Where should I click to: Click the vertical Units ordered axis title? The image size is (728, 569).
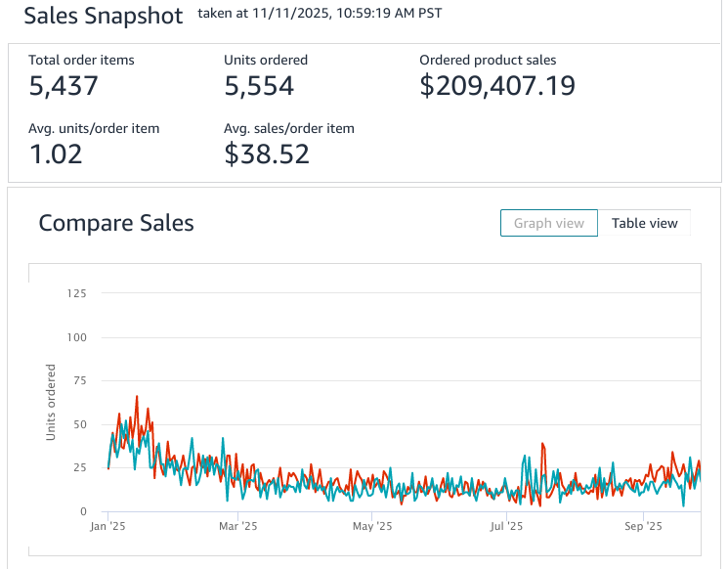[51, 402]
